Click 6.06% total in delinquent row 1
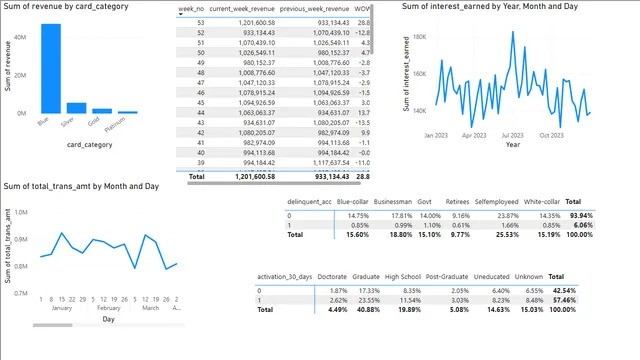 584,225
